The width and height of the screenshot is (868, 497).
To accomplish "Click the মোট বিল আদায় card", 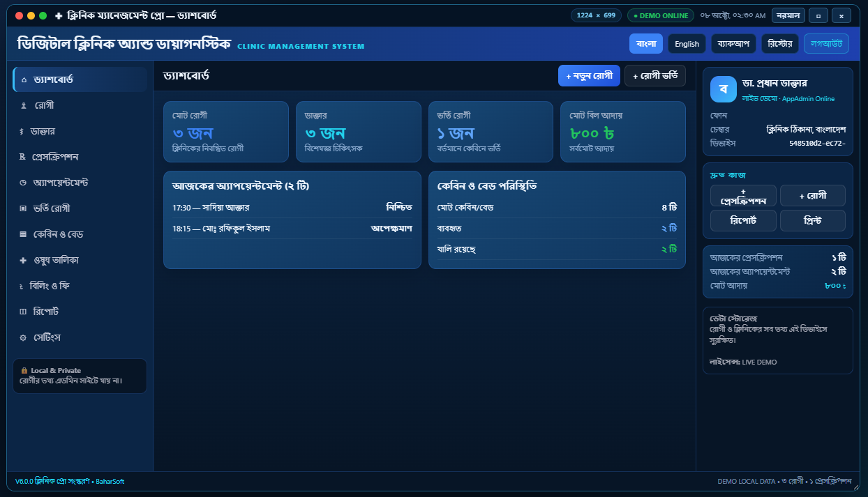I will click(623, 132).
